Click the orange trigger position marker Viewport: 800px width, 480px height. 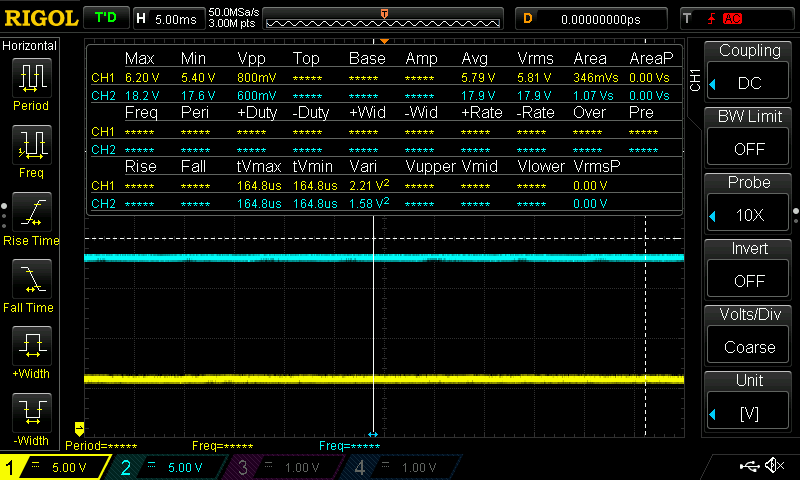coord(384,14)
